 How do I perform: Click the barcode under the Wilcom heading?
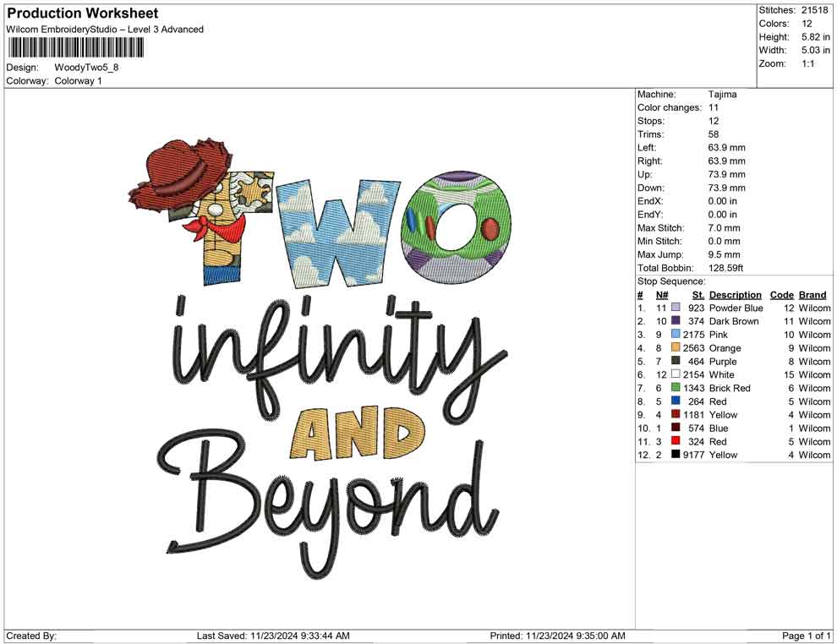coord(76,48)
